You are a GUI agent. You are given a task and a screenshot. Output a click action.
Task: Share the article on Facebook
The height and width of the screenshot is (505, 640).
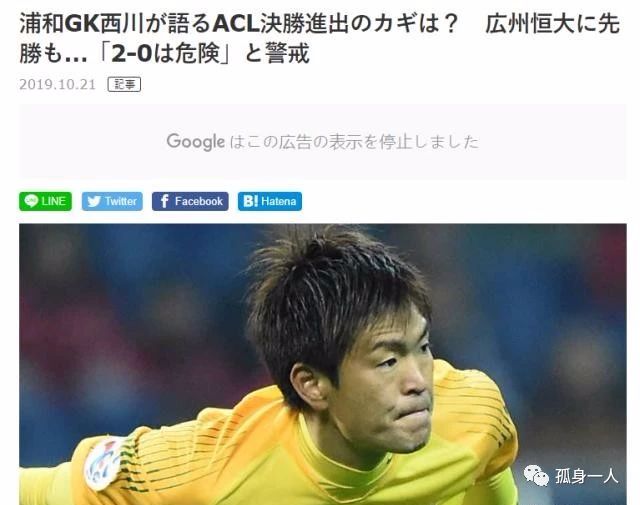(190, 201)
